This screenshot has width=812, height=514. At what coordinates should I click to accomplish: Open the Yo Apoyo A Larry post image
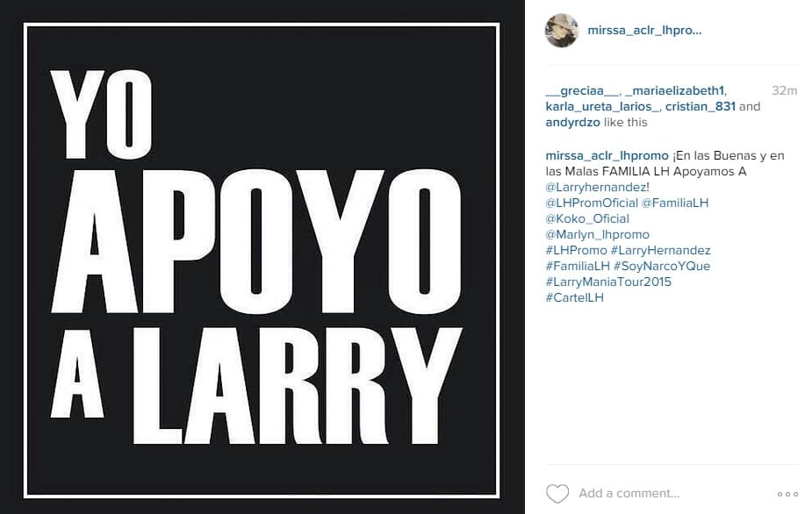(x=262, y=257)
